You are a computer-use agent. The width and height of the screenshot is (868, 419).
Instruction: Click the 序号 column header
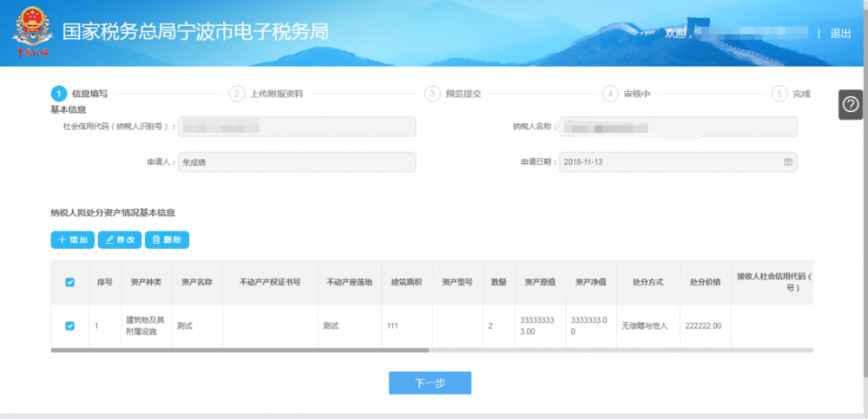pos(105,282)
